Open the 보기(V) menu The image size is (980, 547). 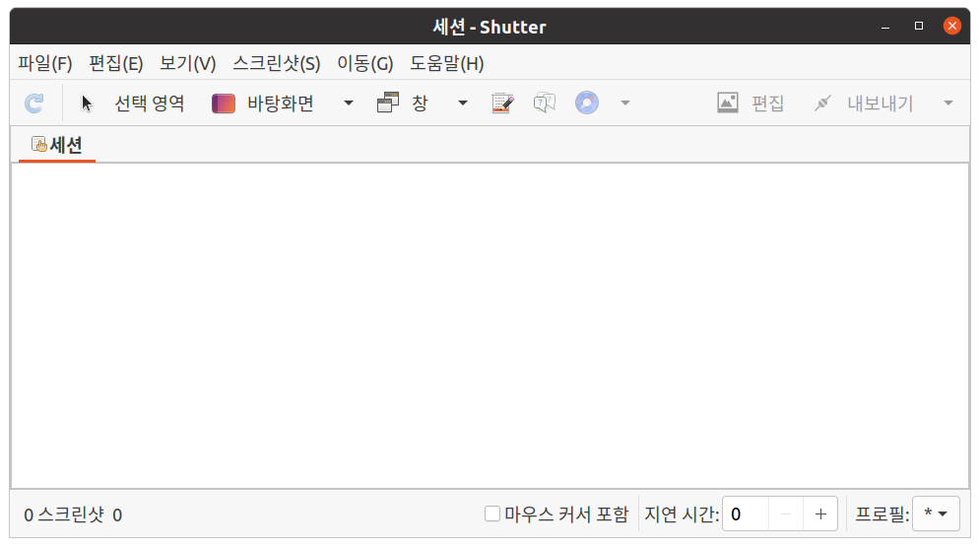[x=187, y=63]
